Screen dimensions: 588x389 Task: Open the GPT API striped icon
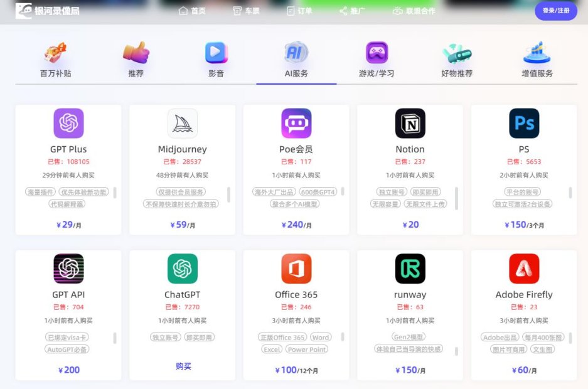tap(68, 269)
